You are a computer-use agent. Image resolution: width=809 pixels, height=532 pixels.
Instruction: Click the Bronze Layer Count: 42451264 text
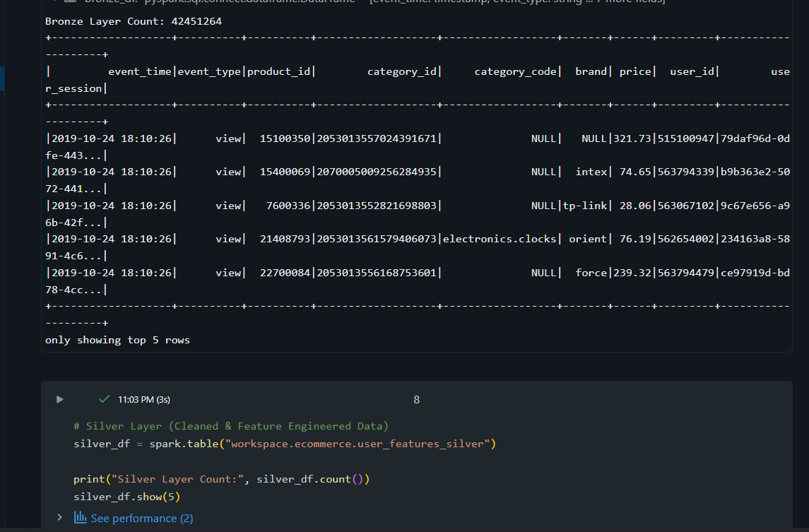134,21
